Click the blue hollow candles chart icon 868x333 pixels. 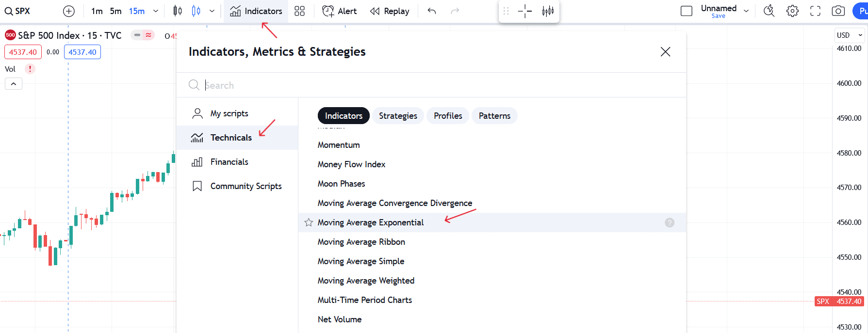[196, 11]
